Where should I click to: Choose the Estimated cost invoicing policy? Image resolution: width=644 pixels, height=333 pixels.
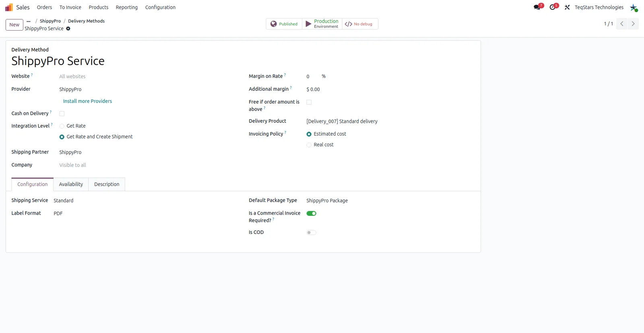point(309,134)
